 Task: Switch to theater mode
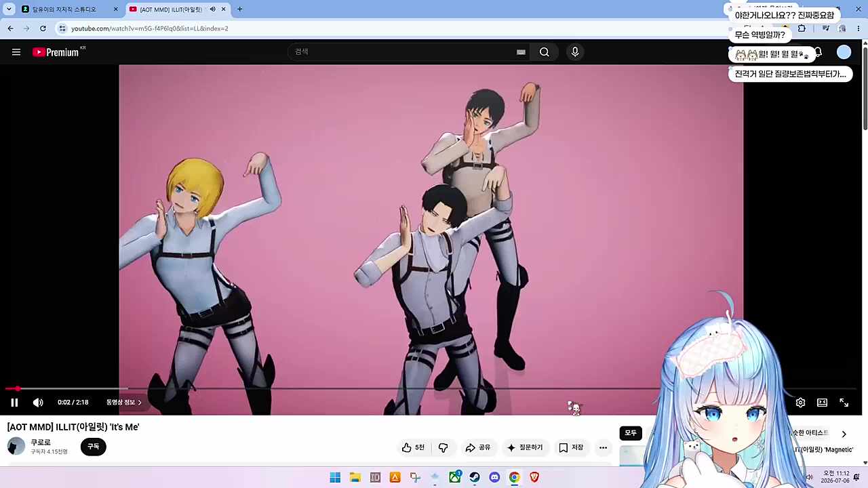(822, 403)
